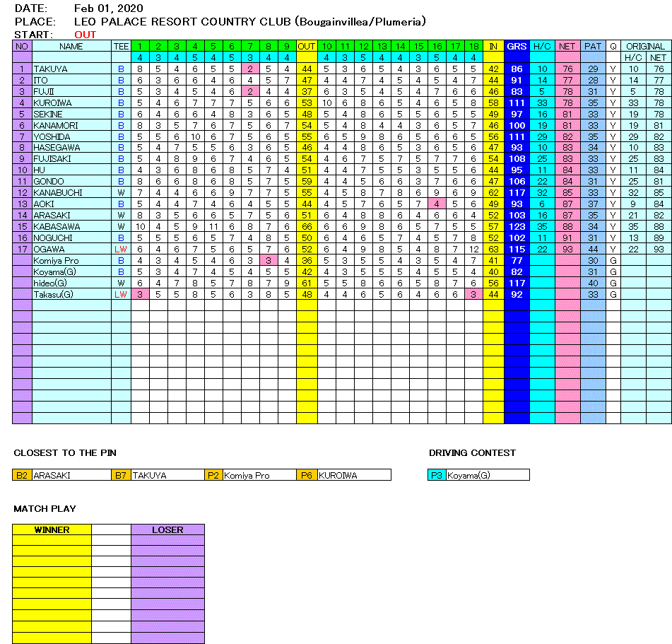Viewport: 672px width, 644px height.
Task: Select the PAT column header
Action: click(x=593, y=46)
